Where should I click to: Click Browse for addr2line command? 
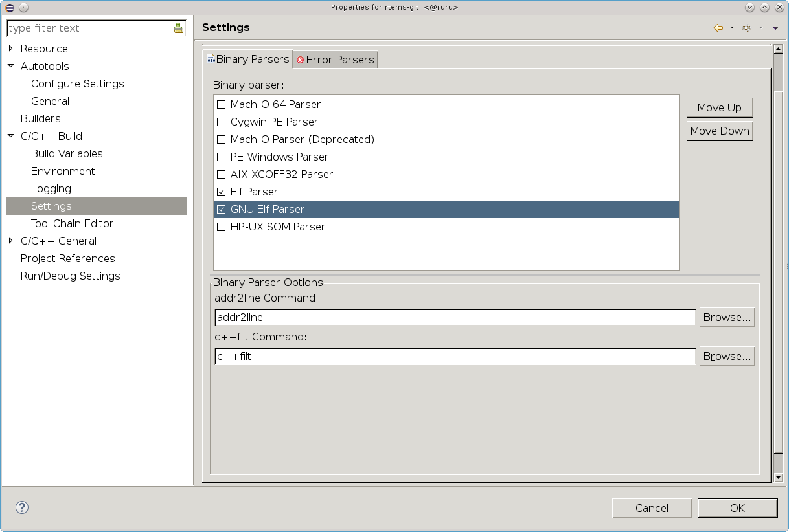pyautogui.click(x=727, y=317)
